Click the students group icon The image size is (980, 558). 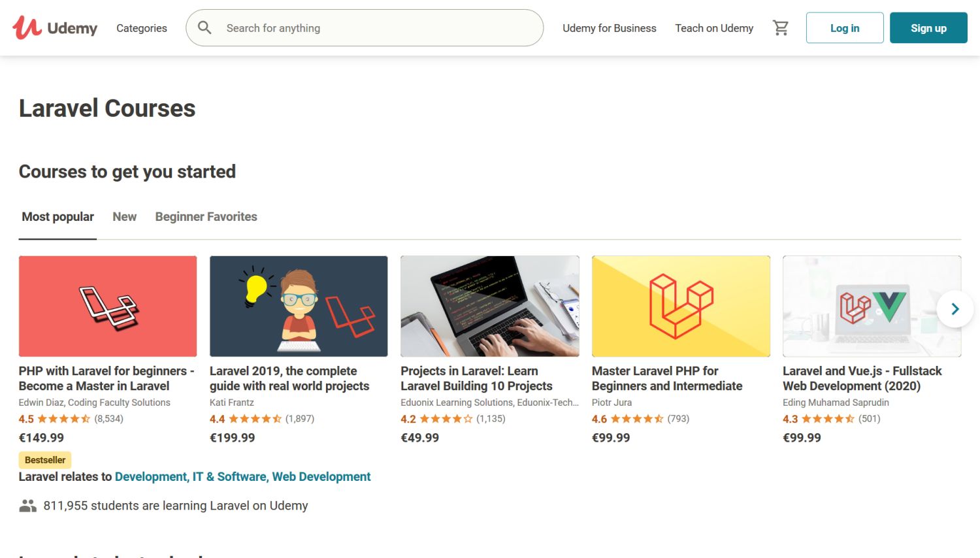[27, 506]
